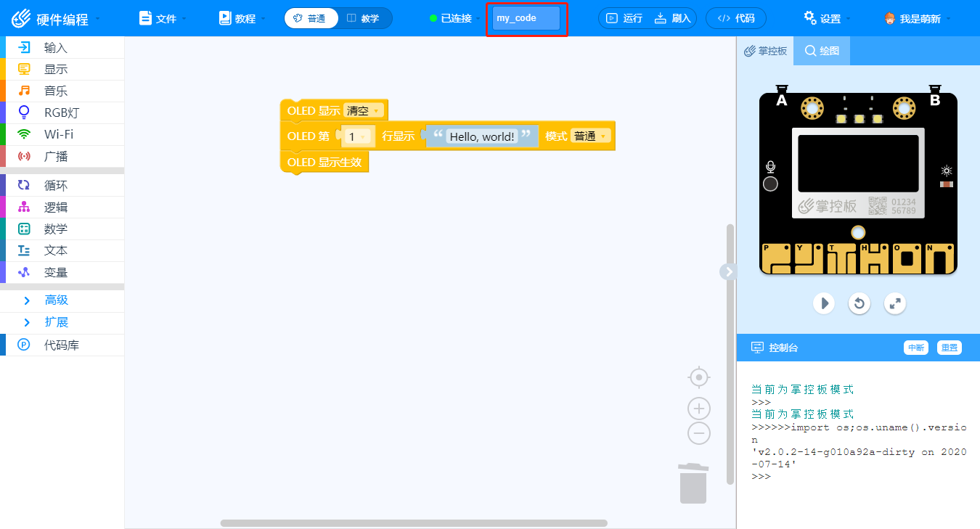Click the 中断 console button
Screen dimensions: 980x529
tap(916, 348)
